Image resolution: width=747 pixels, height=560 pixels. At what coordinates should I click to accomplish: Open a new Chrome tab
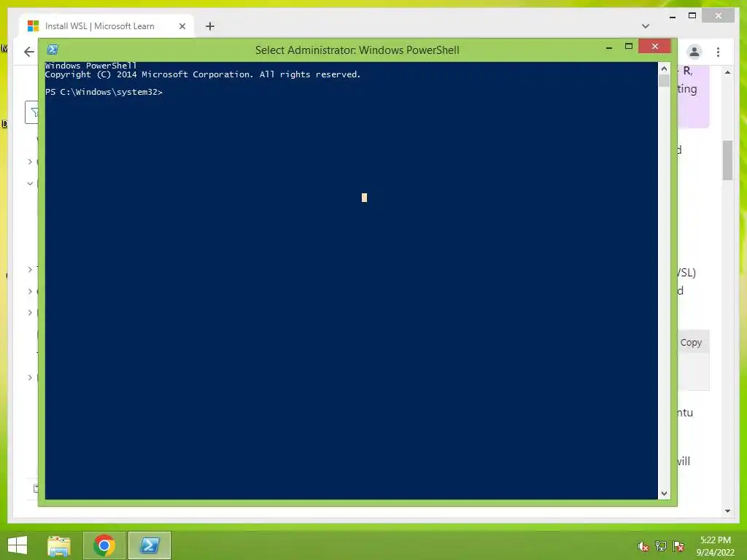pyautogui.click(x=210, y=26)
